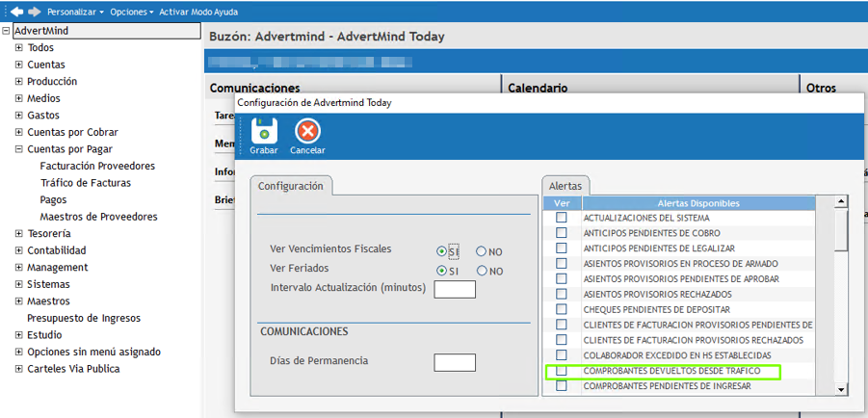Click the alerts list scroll down arrow
The height and width of the screenshot is (418, 868).
(x=841, y=390)
